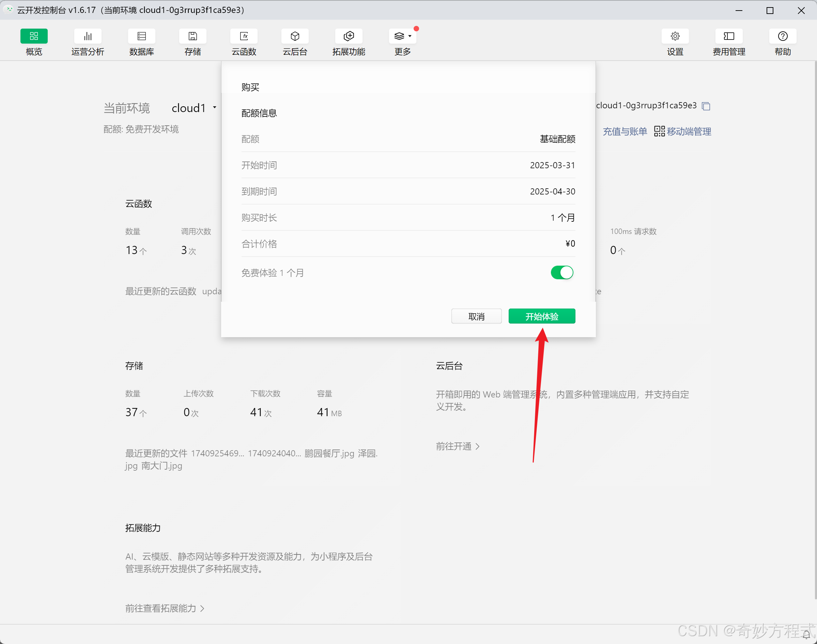Screen dimensions: 817x644
Task: Open the 拓展功能 extensions icon
Action: [x=349, y=36]
